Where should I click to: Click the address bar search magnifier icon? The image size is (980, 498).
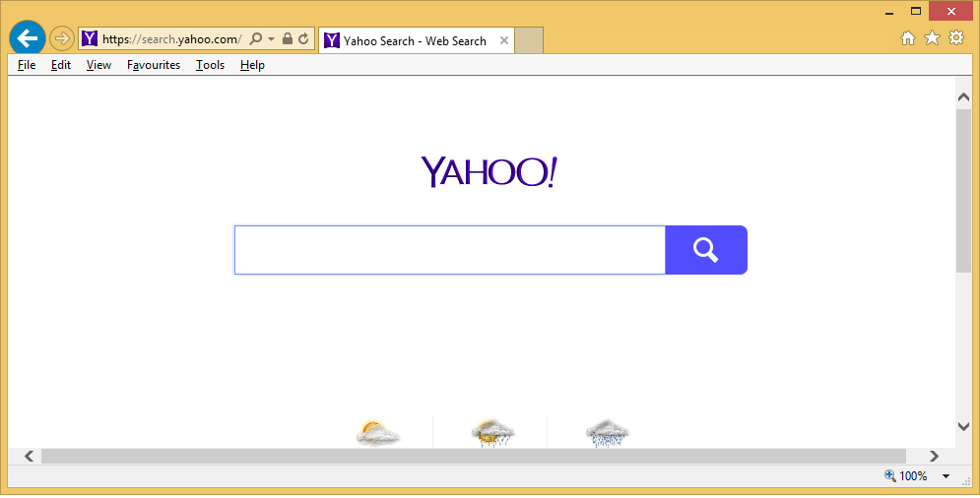point(256,38)
